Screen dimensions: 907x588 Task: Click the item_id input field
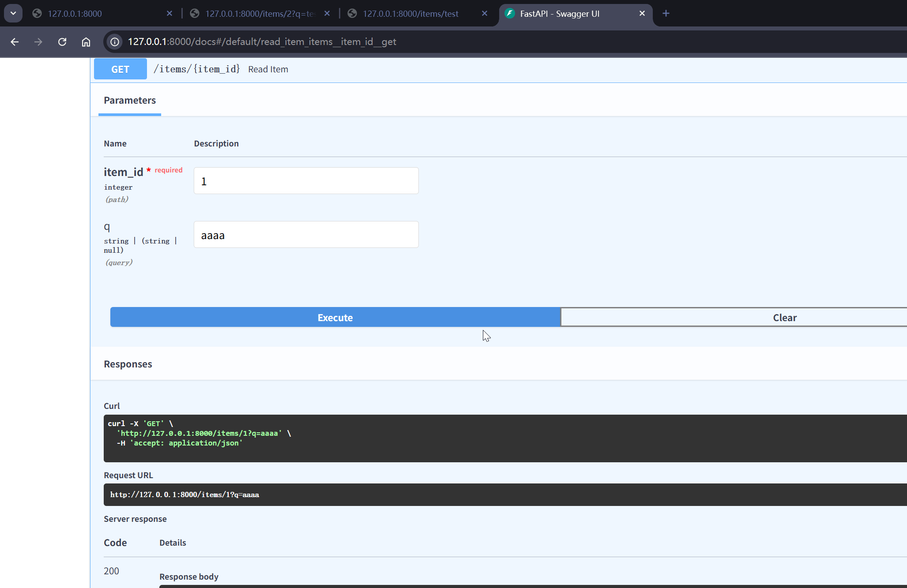coord(306,181)
